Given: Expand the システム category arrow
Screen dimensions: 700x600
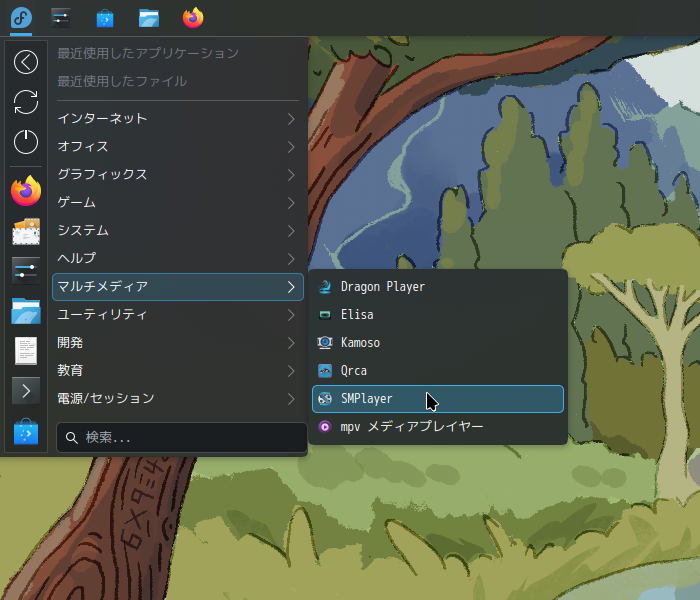Looking at the screenshot, I should click(291, 231).
